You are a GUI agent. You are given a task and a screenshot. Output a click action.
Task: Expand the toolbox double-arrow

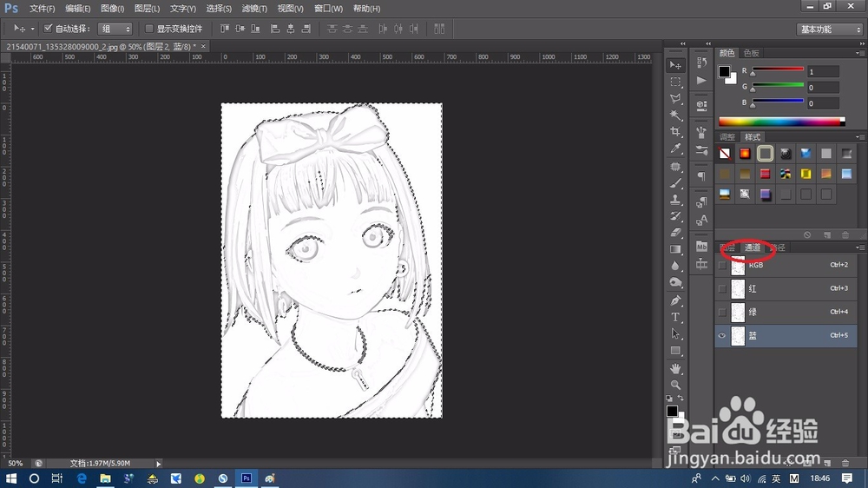click(x=682, y=43)
